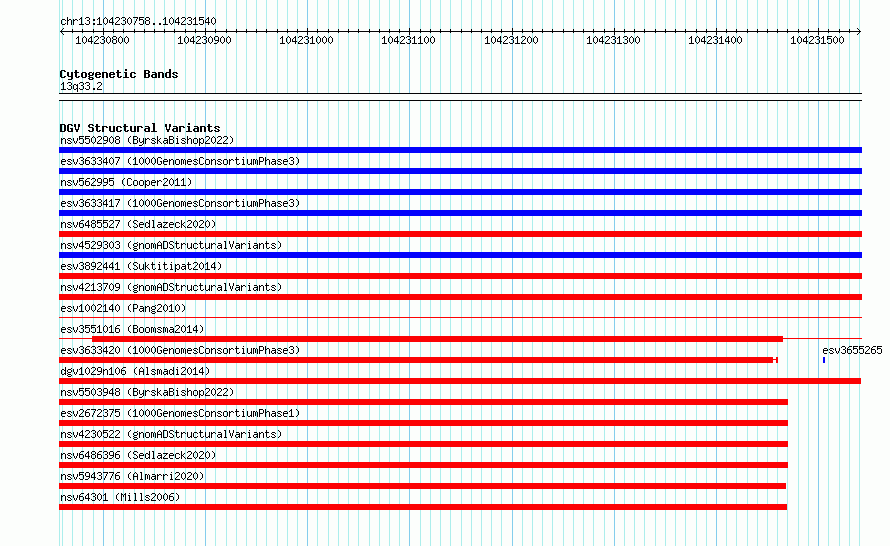The height and width of the screenshot is (546, 890).
Task: Click the blue bar of esv3633407
Action: pyautogui.click(x=460, y=171)
